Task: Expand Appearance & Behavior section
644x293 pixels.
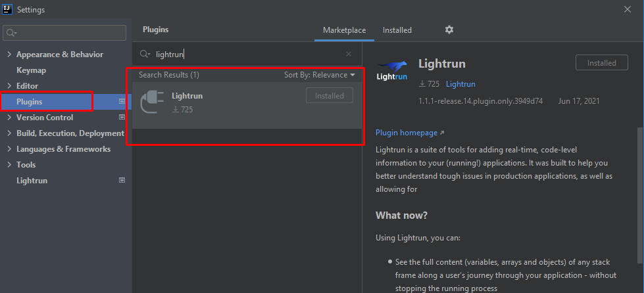Action: 9,55
